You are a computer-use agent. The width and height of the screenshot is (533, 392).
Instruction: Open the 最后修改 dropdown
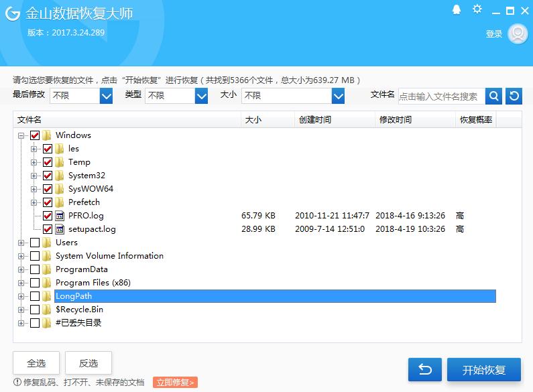pos(106,96)
